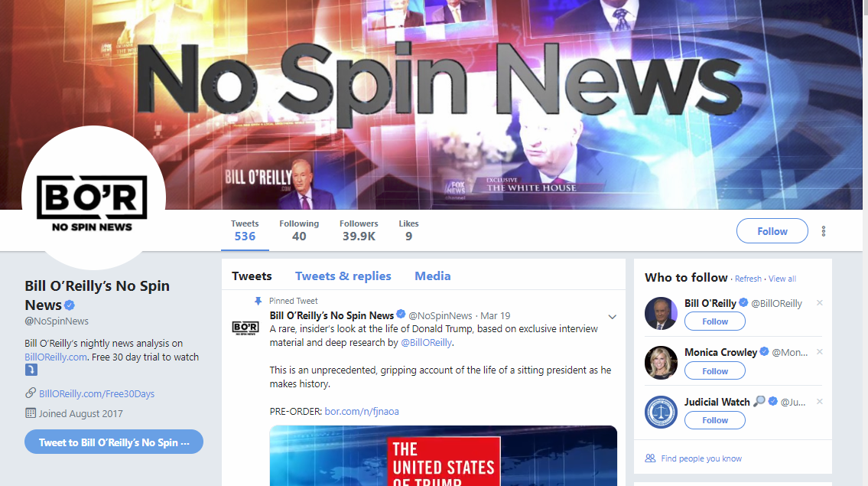Dismiss Bill O'Reilly follow suggestion
Viewport: 868px width, 486px height.
point(819,303)
